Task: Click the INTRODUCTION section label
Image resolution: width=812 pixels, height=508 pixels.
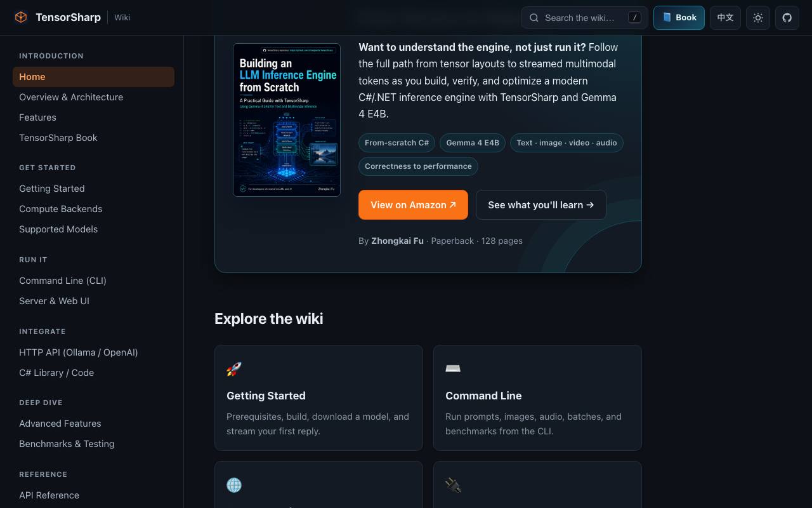Action: point(51,56)
